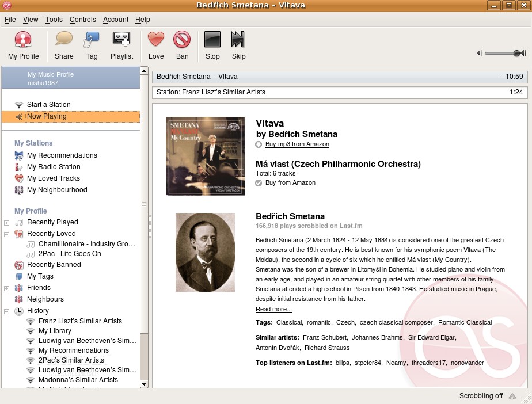Screen dimensions: 532x404
Task: Select Recently Loved in the sidebar
Action: [x=51, y=234]
